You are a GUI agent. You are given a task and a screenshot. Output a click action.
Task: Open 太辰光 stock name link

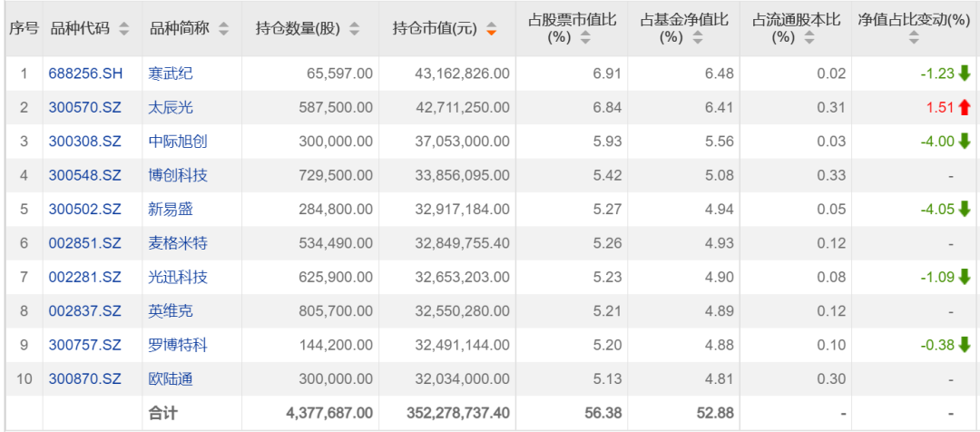click(171, 107)
